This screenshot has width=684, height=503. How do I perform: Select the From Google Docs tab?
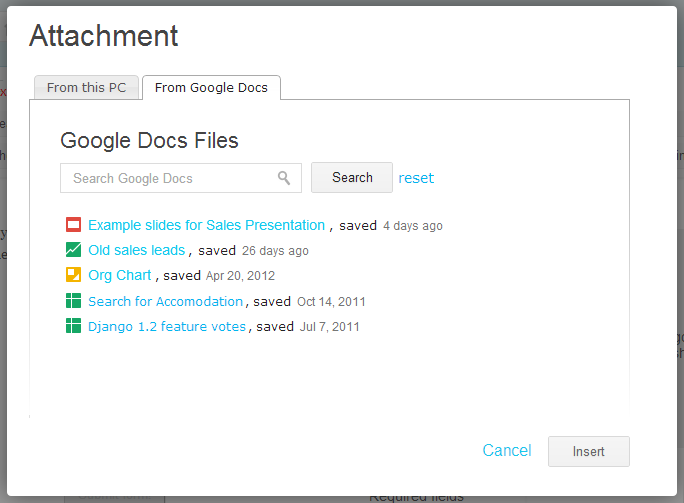212,88
